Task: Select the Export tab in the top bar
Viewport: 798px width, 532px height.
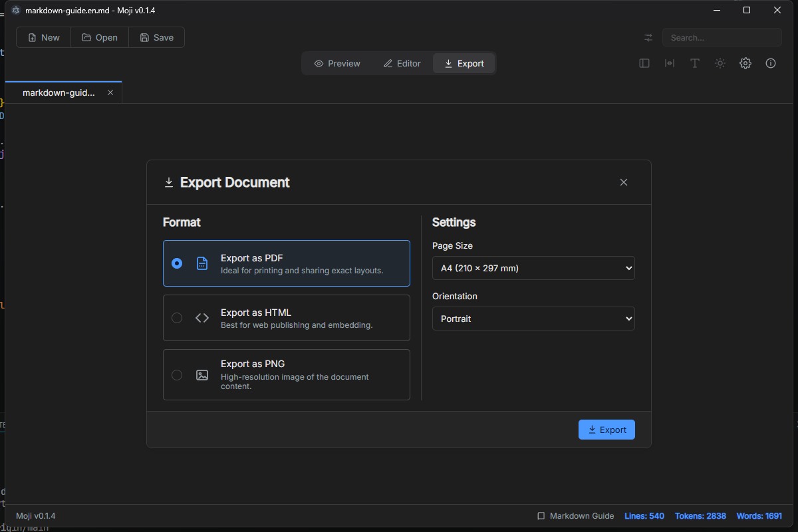Action: [x=464, y=63]
